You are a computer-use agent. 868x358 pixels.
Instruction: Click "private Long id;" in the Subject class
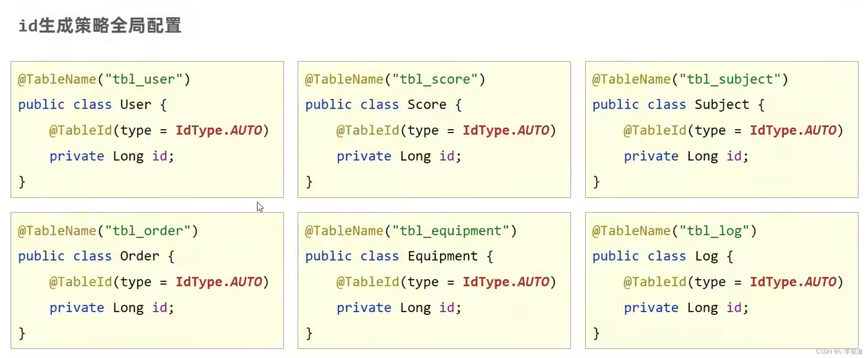[x=686, y=156]
